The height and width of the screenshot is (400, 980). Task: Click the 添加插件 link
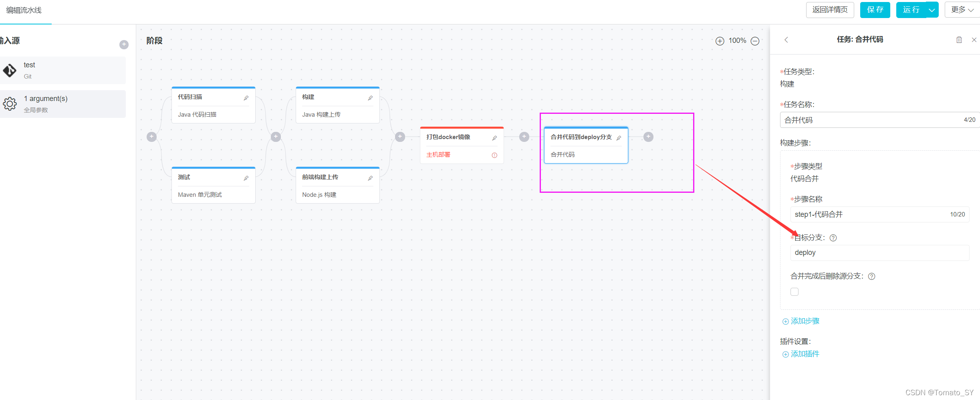click(x=801, y=354)
